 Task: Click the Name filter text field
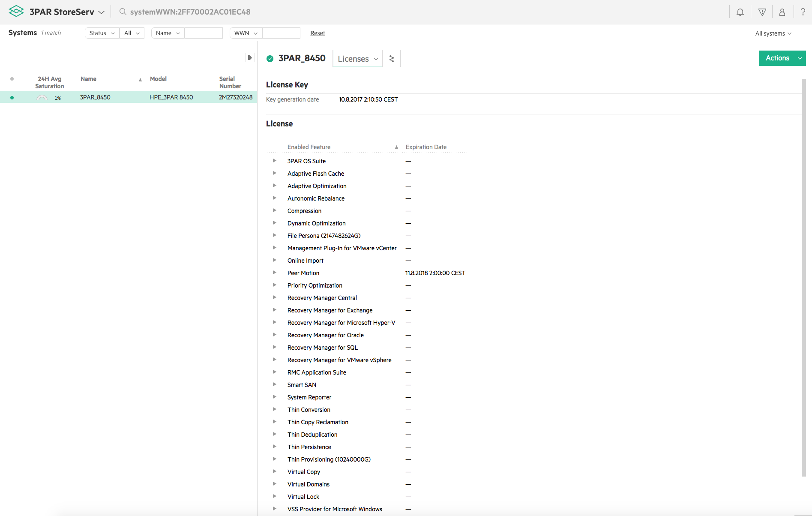click(x=204, y=33)
